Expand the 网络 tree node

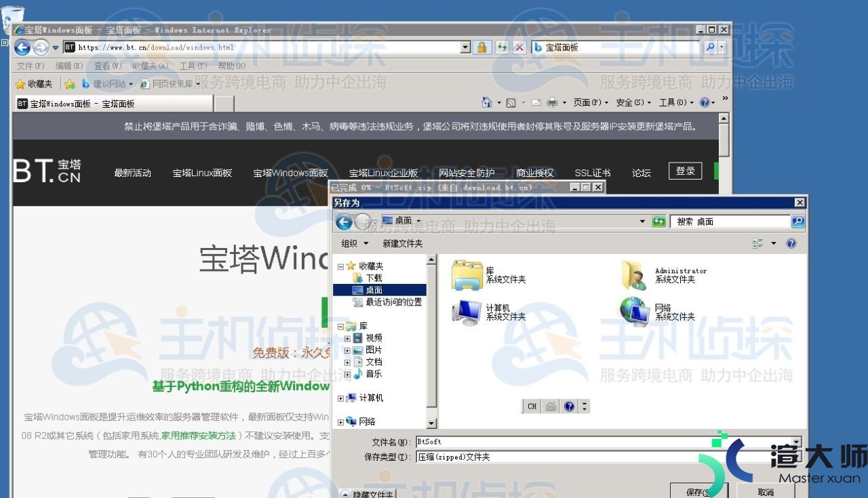pyautogui.click(x=340, y=422)
